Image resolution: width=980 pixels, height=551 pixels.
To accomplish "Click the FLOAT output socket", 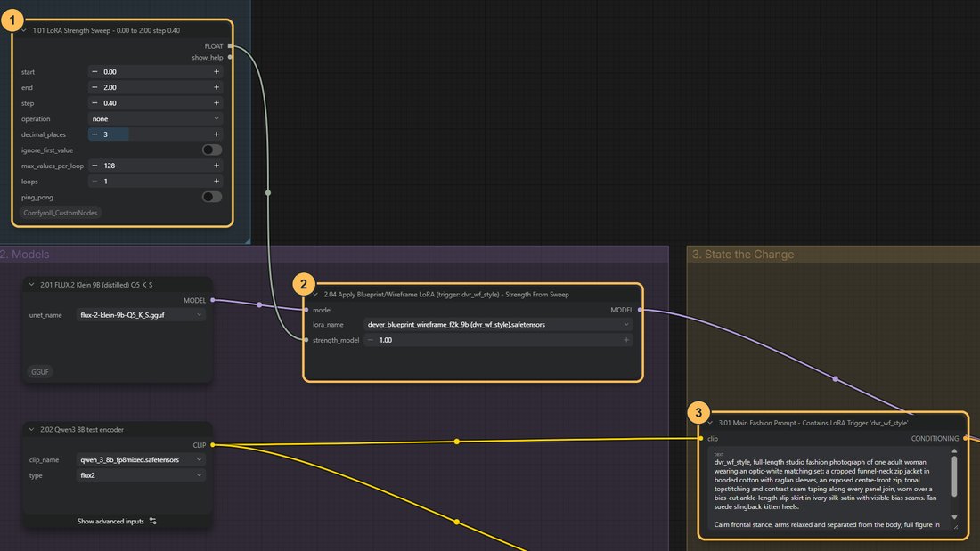I will tap(231, 46).
